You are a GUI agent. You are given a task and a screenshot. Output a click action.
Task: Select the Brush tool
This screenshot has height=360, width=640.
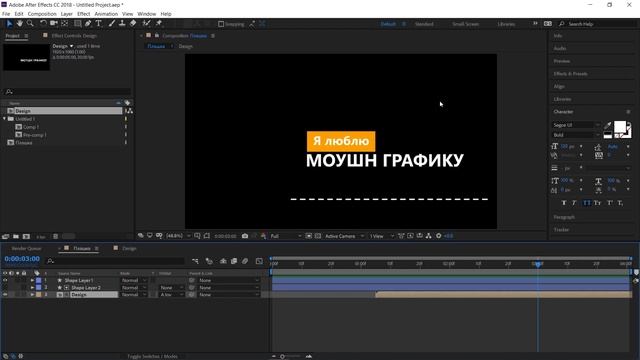pos(111,24)
